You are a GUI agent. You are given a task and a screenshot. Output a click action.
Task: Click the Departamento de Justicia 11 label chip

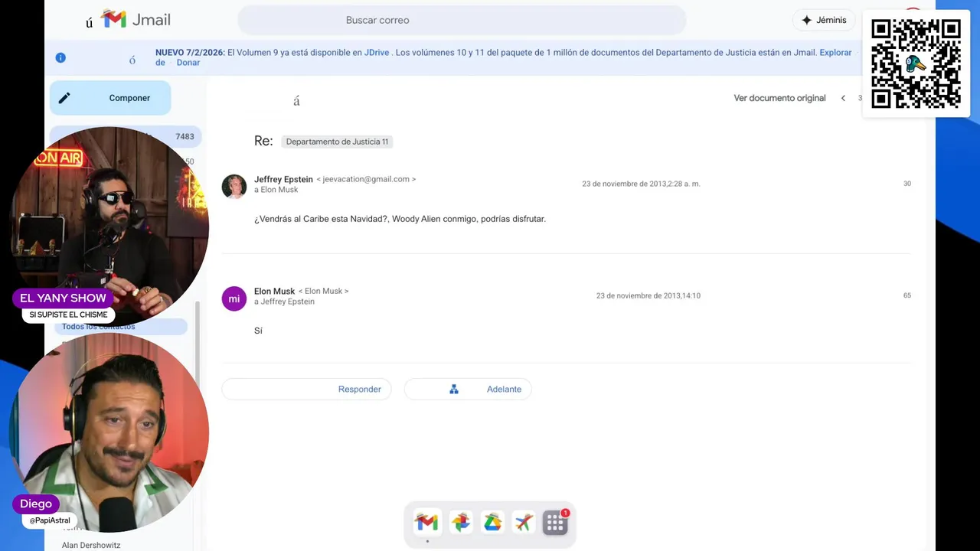[337, 142]
